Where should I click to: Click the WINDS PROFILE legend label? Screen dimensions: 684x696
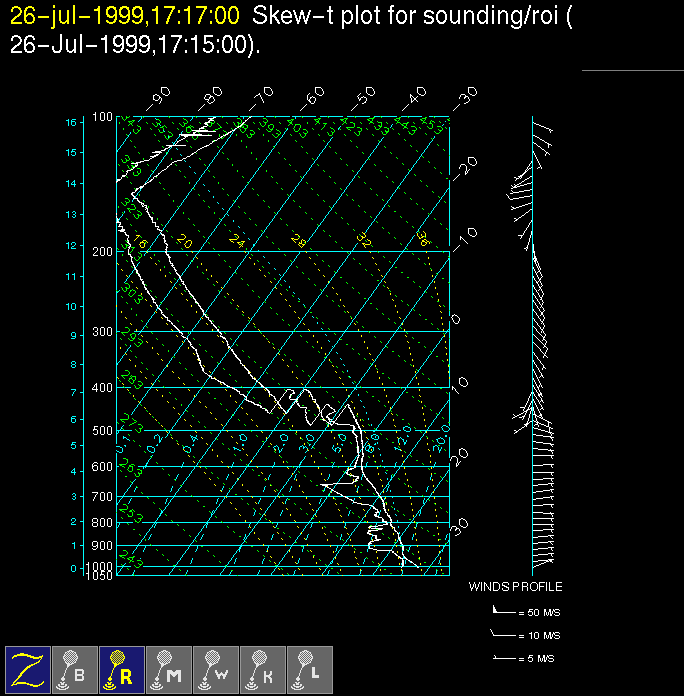point(516,587)
